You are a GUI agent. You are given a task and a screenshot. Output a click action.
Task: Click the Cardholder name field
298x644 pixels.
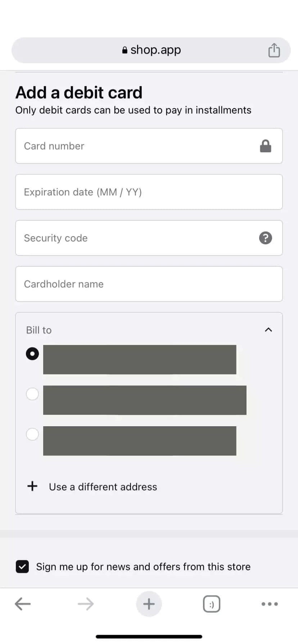pyautogui.click(x=149, y=284)
